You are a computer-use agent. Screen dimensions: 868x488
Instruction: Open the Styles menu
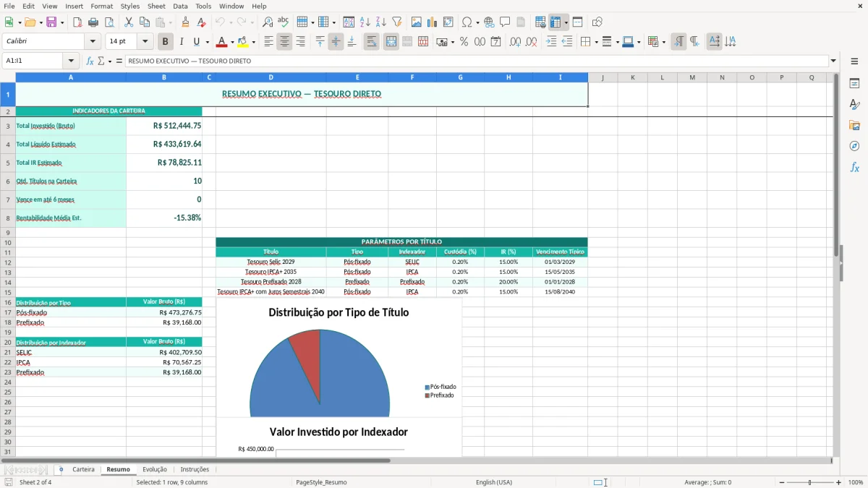click(130, 6)
